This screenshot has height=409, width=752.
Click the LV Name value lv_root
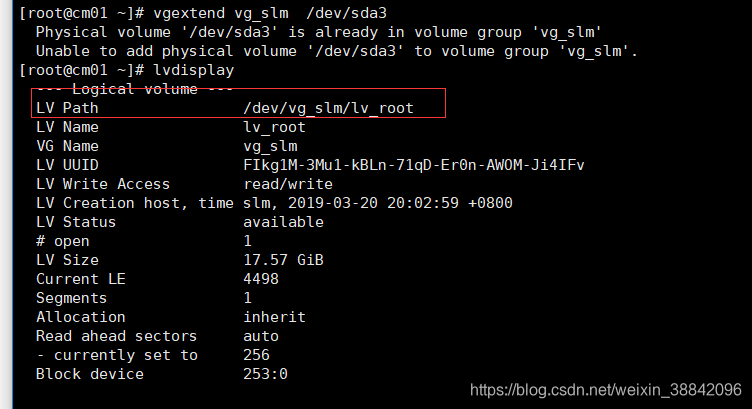click(x=274, y=128)
